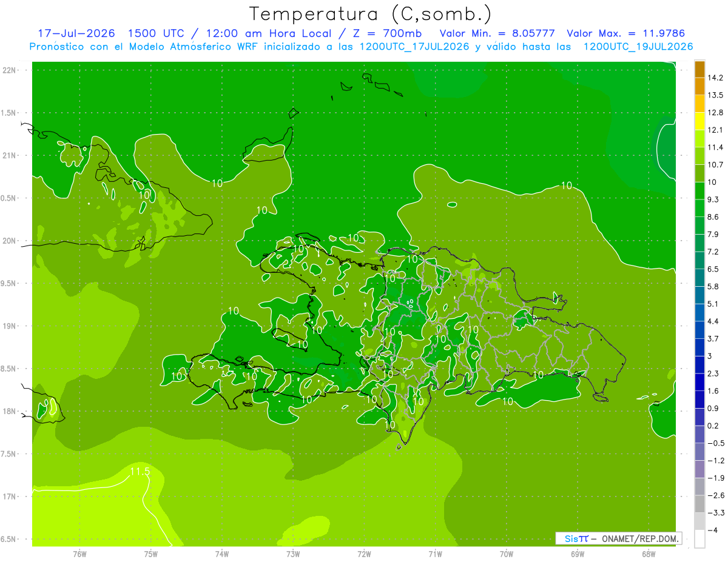The image size is (728, 562).
Task: Click the "7.9" colorbar value
Action: coord(713,234)
